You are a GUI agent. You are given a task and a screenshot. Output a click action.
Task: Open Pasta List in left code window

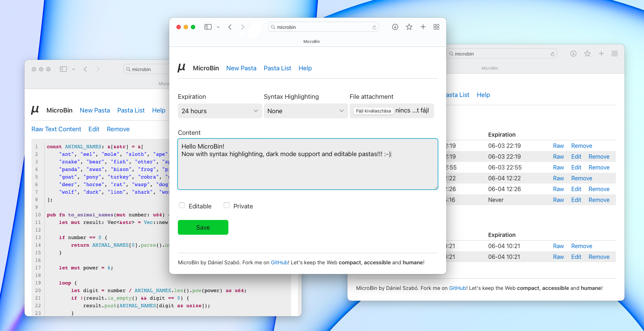tap(131, 110)
